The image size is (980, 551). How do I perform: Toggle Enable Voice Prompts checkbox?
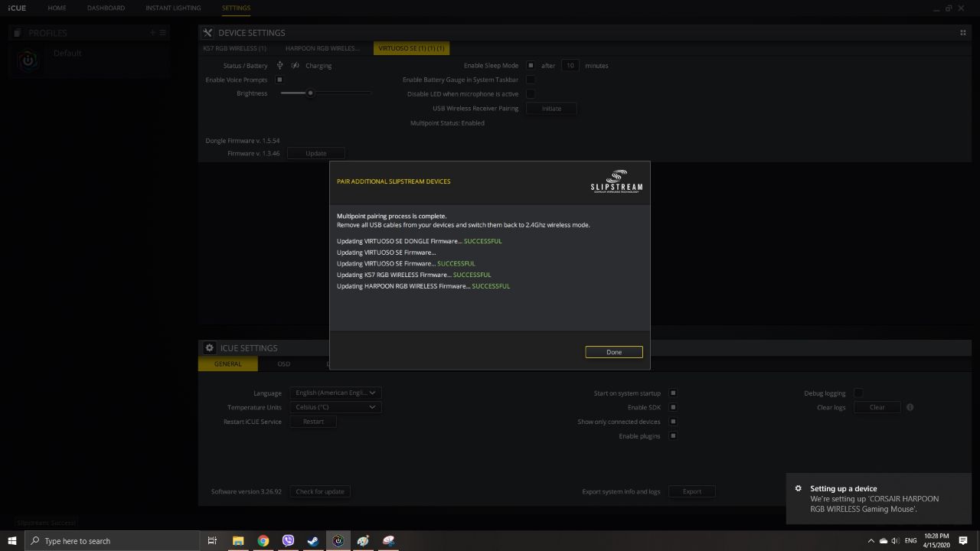click(279, 80)
